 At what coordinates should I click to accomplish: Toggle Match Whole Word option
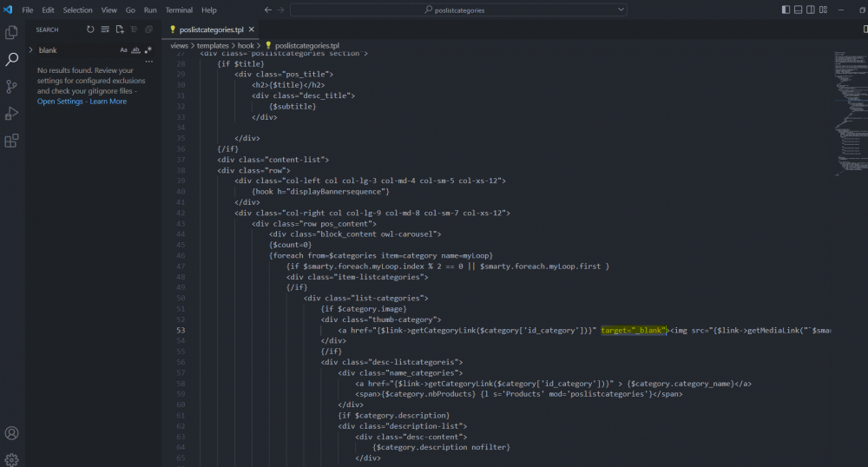135,50
